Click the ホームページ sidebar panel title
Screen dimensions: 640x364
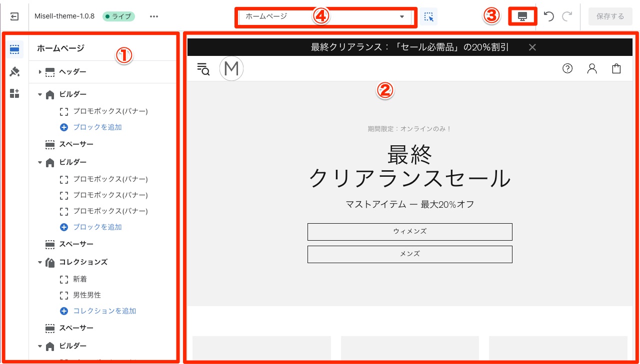coord(60,48)
